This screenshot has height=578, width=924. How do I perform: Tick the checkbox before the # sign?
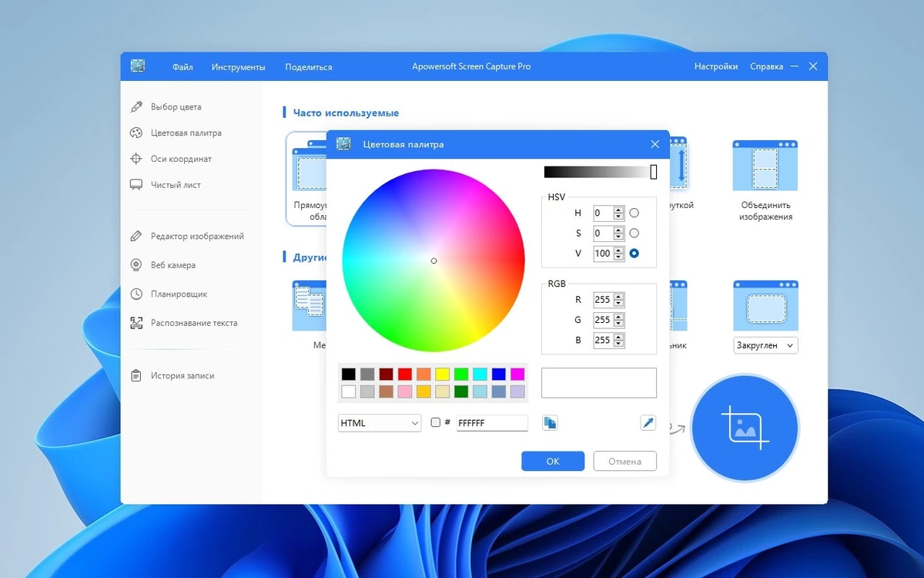click(x=436, y=422)
